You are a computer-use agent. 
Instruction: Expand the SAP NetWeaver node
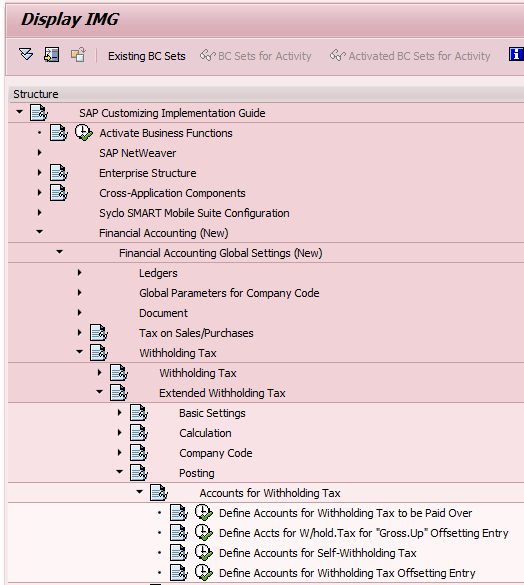[40, 153]
